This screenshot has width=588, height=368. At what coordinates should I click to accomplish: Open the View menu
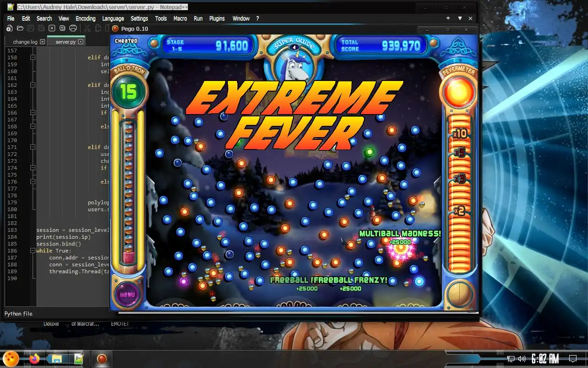(63, 18)
